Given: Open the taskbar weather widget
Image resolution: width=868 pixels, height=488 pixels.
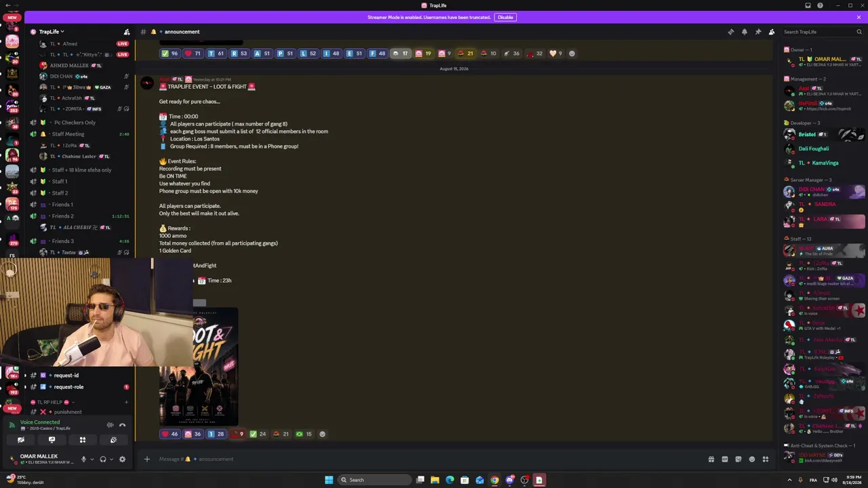Looking at the screenshot, I should (x=26, y=480).
